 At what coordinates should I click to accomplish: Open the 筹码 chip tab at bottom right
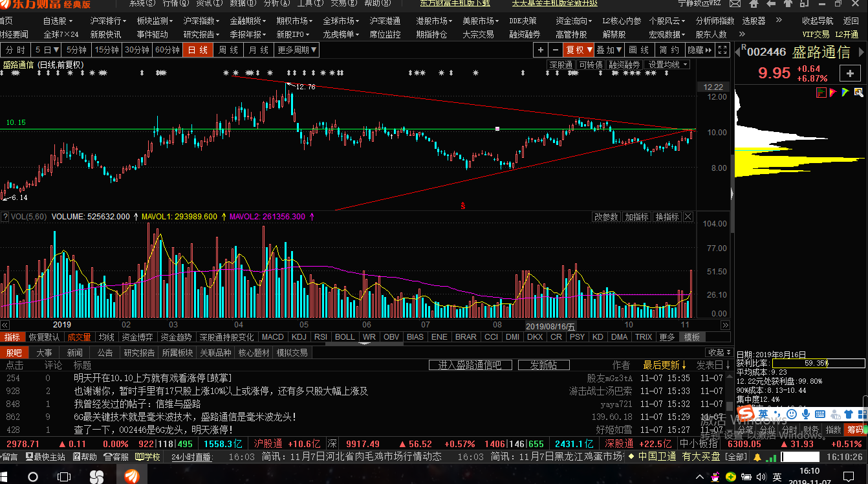(855, 430)
